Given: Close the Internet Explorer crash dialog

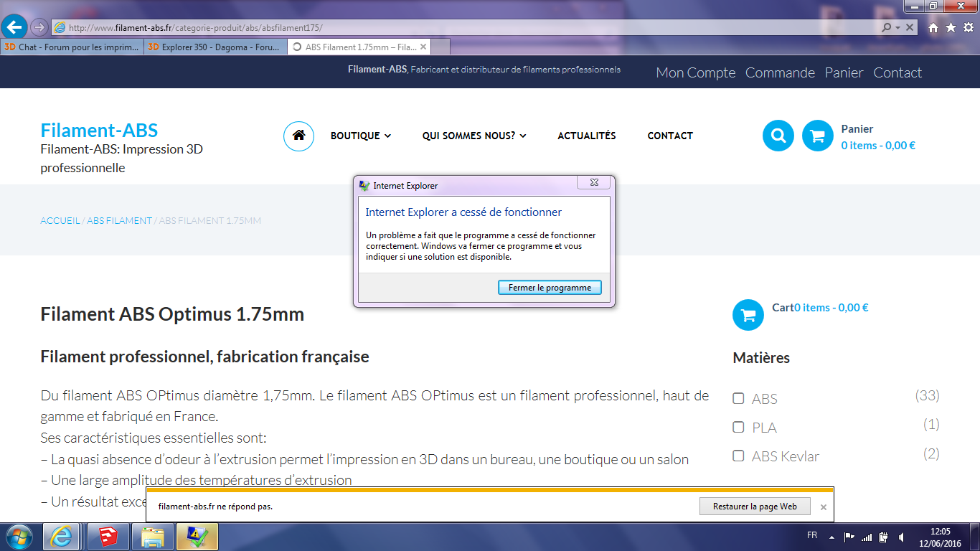Looking at the screenshot, I should coord(594,183).
